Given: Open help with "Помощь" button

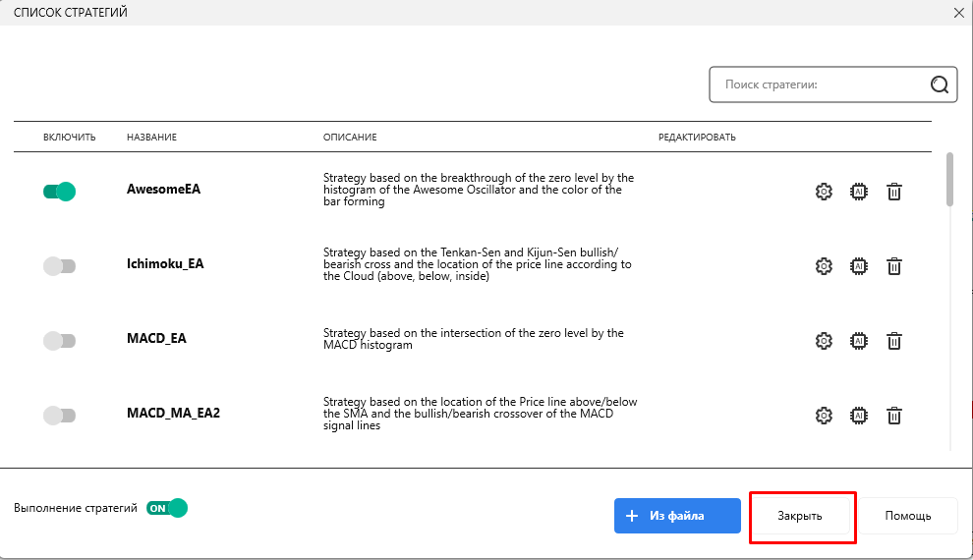Looking at the screenshot, I should click(907, 516).
